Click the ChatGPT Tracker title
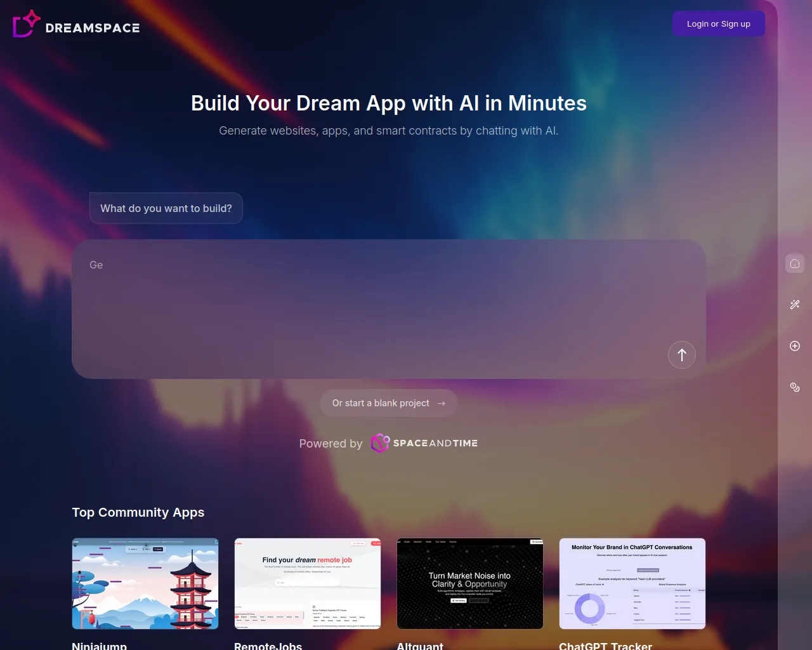This screenshot has width=812, height=650. (605, 646)
